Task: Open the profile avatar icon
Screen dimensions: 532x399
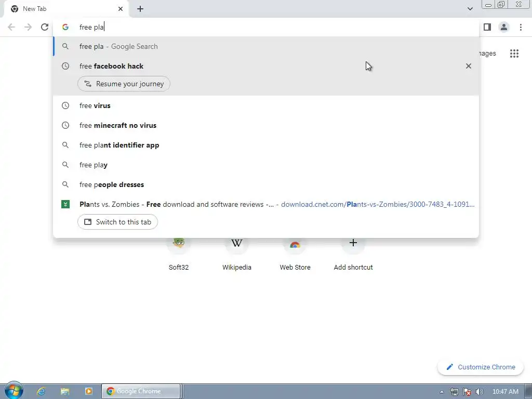Action: click(x=504, y=27)
